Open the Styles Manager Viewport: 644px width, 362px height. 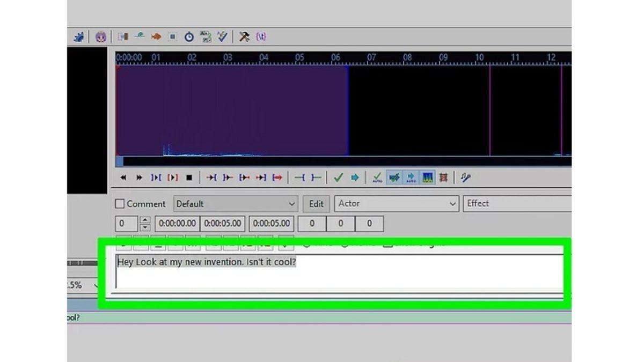(122, 36)
